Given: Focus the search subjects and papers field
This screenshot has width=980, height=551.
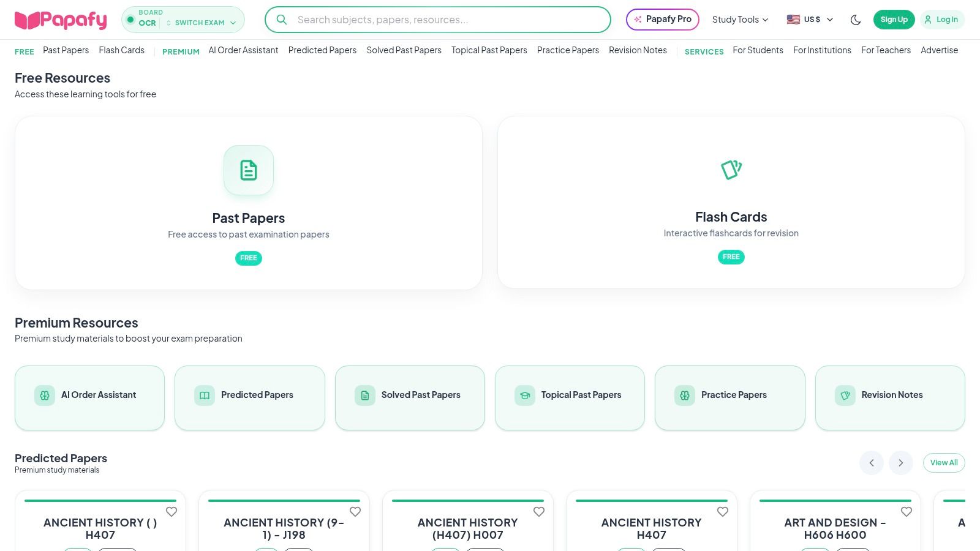Looking at the screenshot, I should tap(438, 20).
